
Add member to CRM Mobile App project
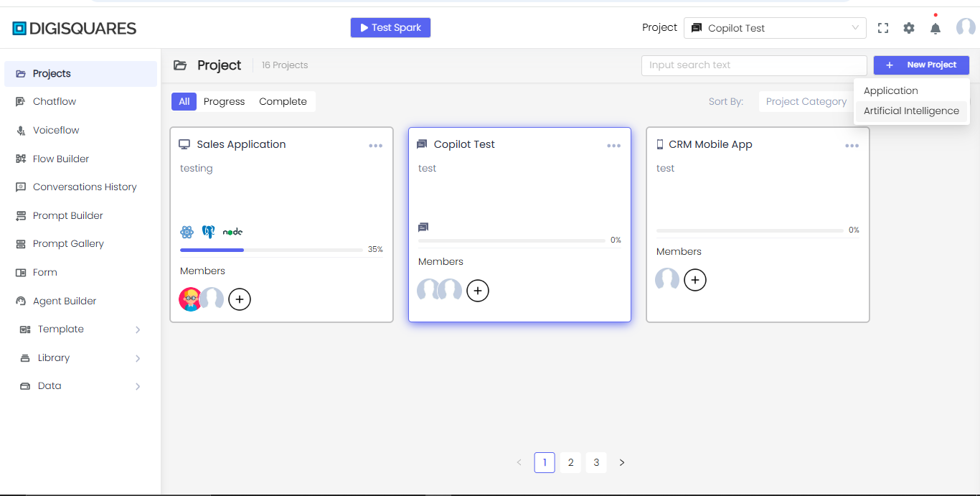pyautogui.click(x=695, y=280)
